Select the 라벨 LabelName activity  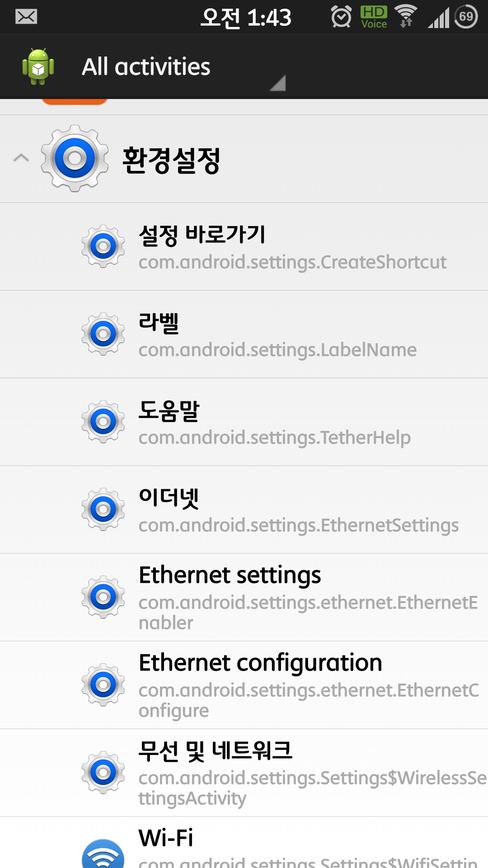(277, 335)
